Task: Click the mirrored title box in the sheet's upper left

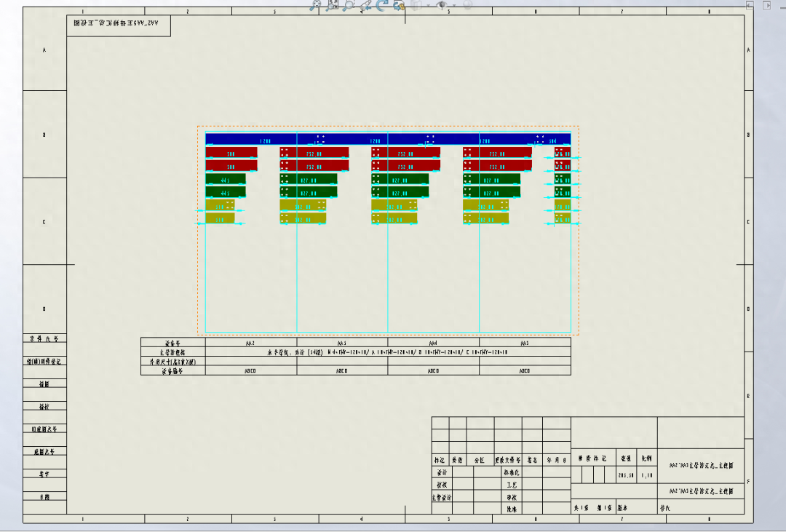Action: [119, 25]
